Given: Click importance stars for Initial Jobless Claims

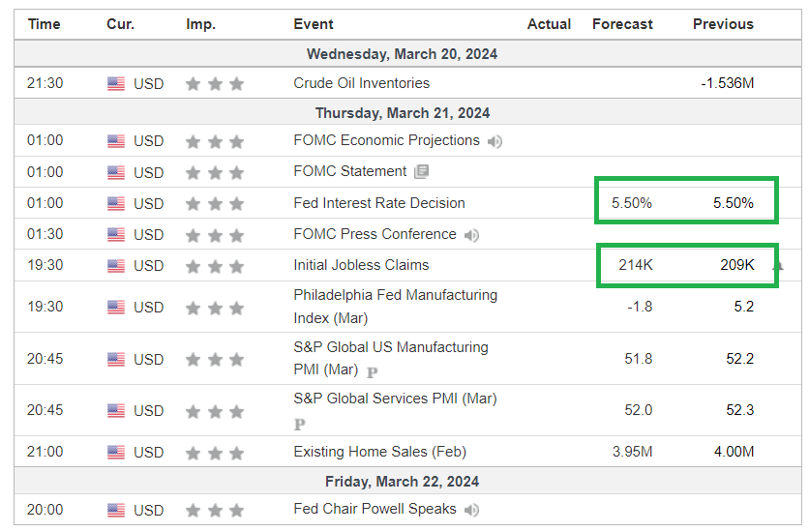Looking at the screenshot, I should coord(215,267).
